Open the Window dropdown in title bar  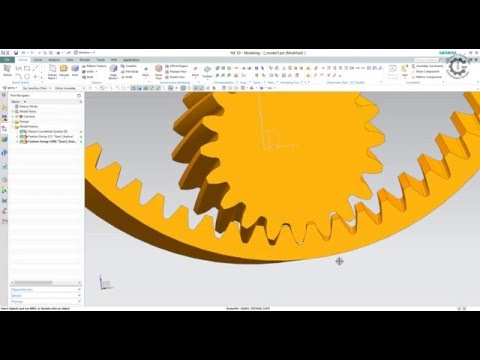pos(85,53)
